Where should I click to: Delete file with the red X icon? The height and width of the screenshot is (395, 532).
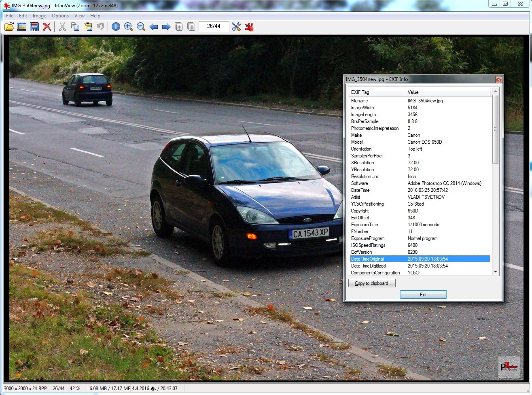click(x=47, y=27)
